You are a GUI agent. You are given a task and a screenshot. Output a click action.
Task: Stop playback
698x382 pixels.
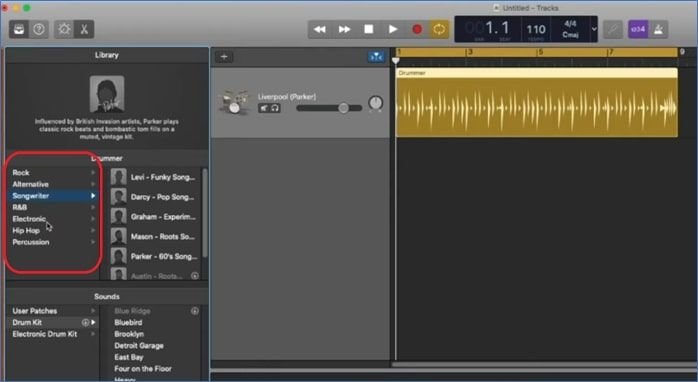pyautogui.click(x=369, y=29)
